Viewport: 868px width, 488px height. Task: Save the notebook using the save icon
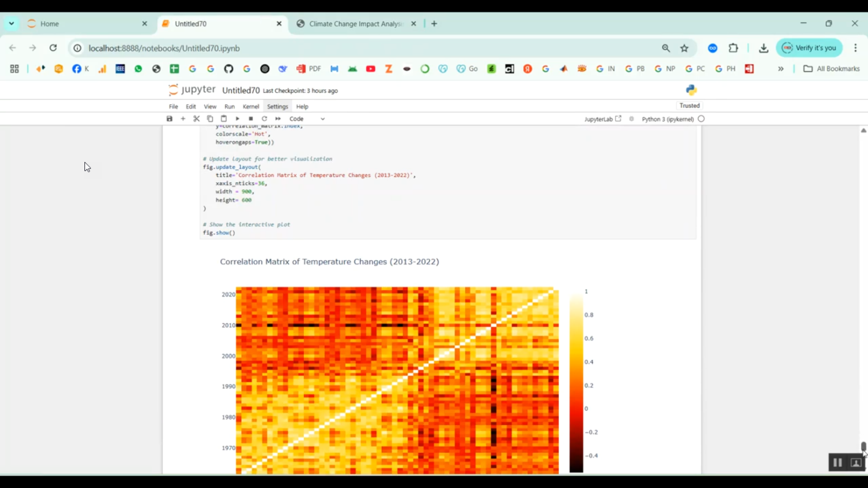click(169, 119)
